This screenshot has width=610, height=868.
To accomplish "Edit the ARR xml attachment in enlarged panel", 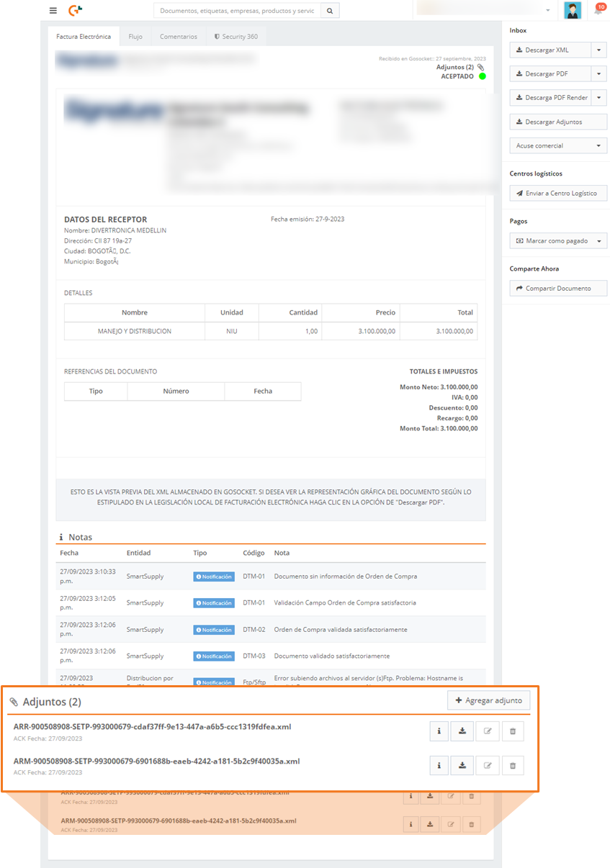I will point(488,731).
